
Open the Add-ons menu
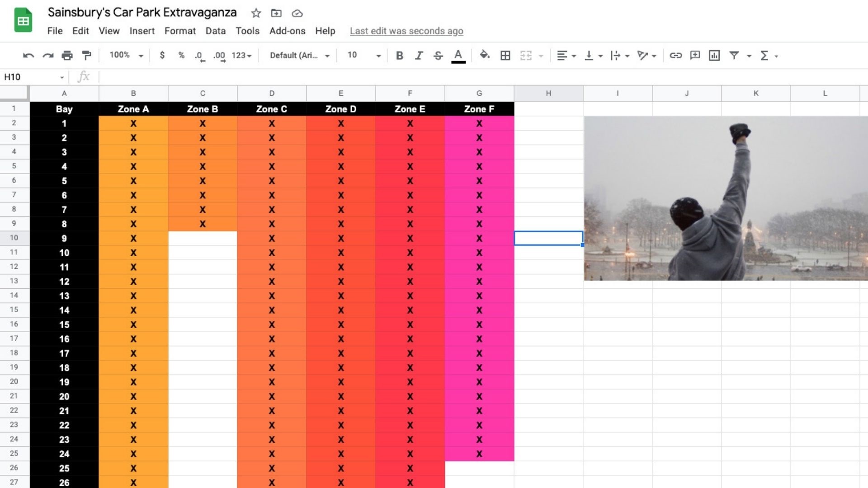[287, 31]
